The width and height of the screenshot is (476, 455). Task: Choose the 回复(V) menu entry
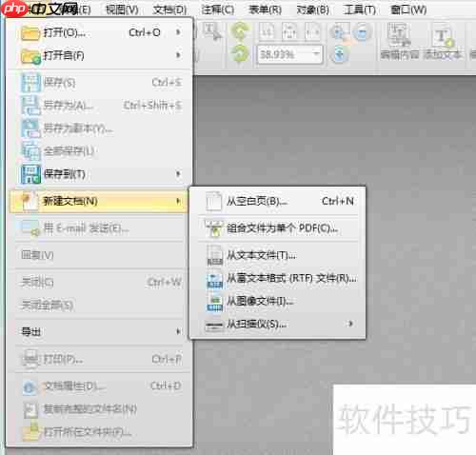point(98,256)
